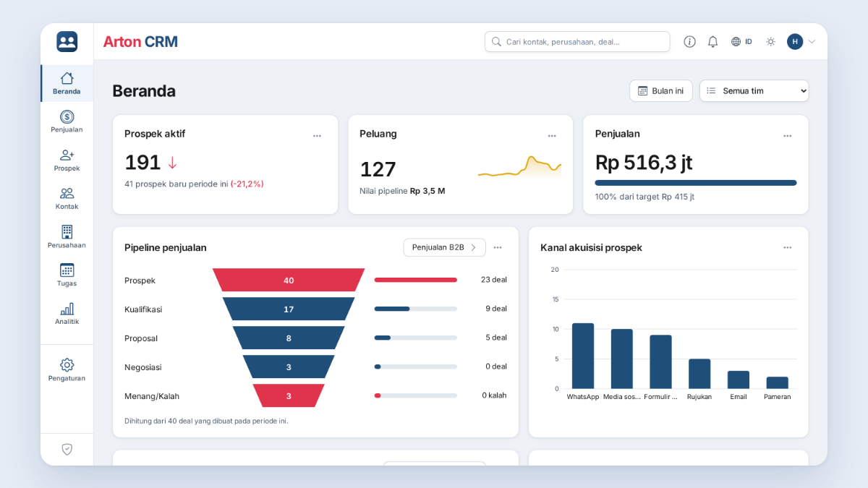Open Analitik in the sidebar

click(67, 313)
